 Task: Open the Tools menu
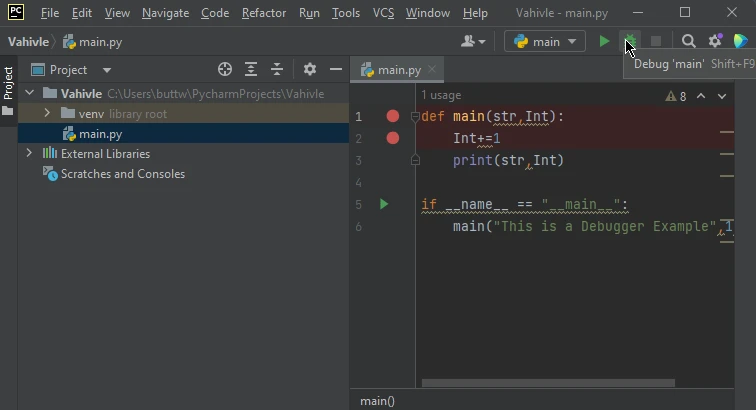pyautogui.click(x=346, y=13)
